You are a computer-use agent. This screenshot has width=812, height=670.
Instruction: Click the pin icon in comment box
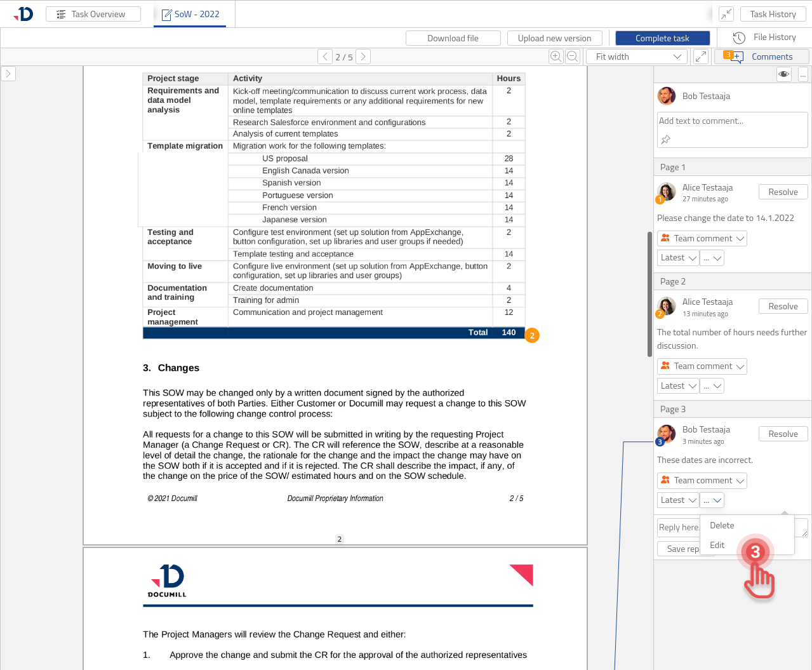coord(666,140)
